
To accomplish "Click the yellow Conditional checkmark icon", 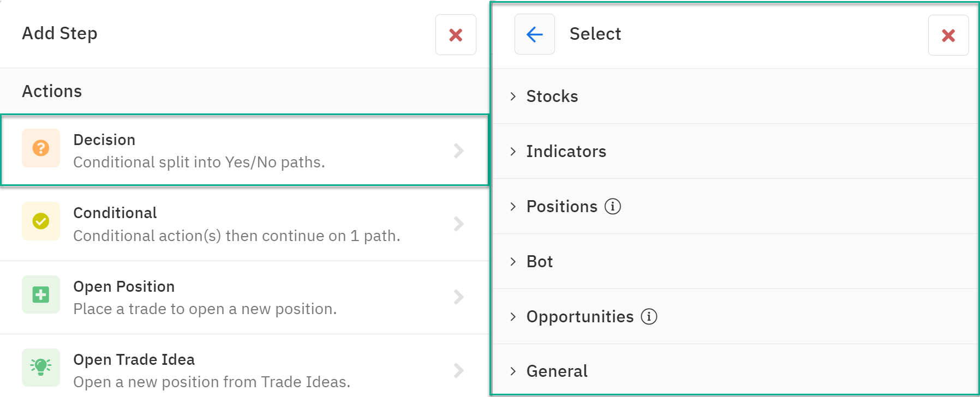I will tap(41, 221).
